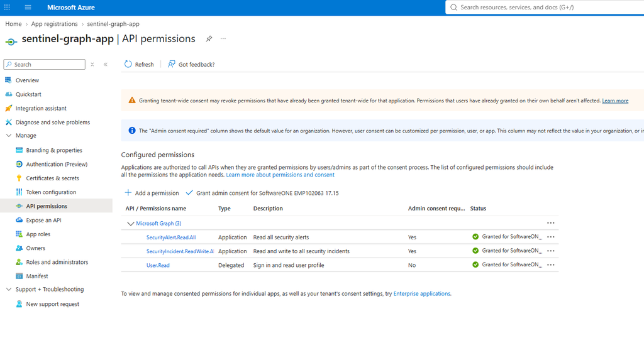Open options menu for User.Read row
The height and width of the screenshot is (360, 644).
coord(551,265)
